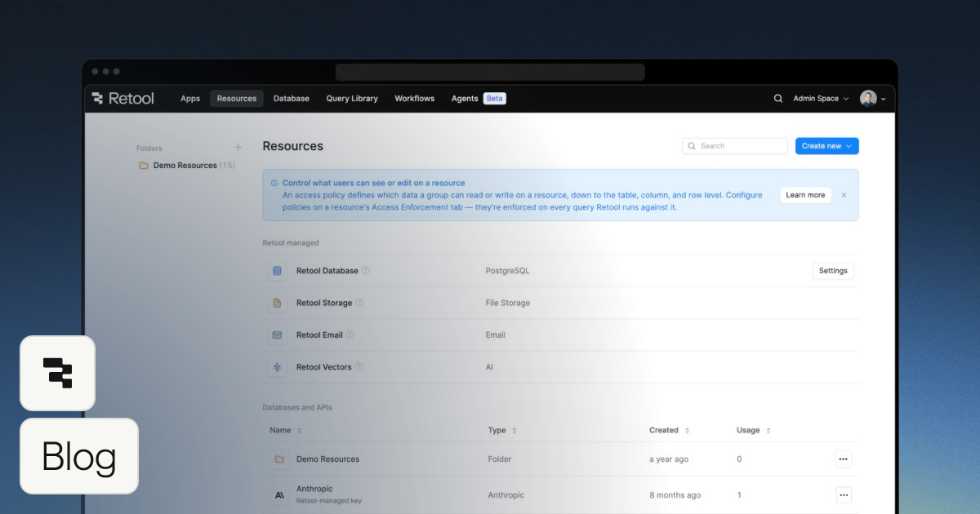Viewport: 980px width, 514px height.
Task: Click the Anthropic logo icon
Action: (279, 495)
